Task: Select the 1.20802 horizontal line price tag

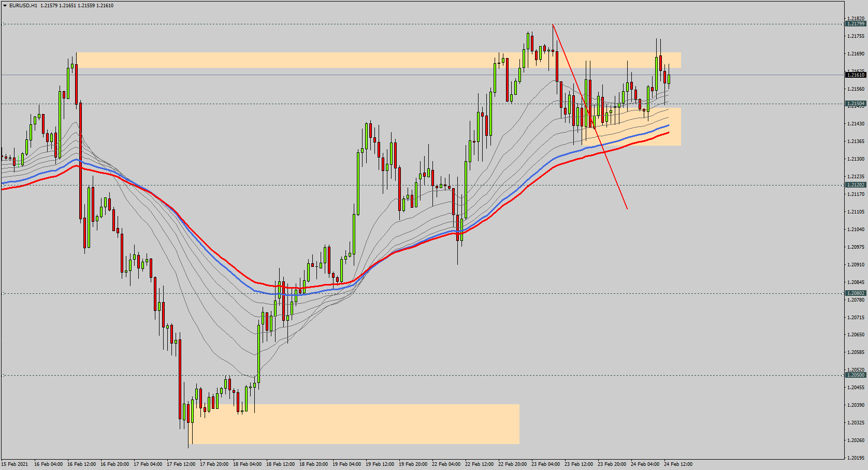Action: point(855,293)
